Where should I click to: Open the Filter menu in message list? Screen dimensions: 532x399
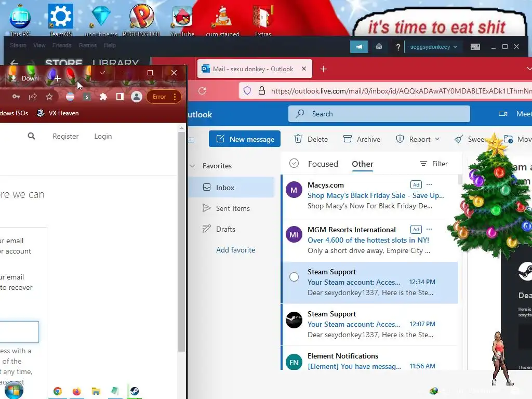coord(434,164)
